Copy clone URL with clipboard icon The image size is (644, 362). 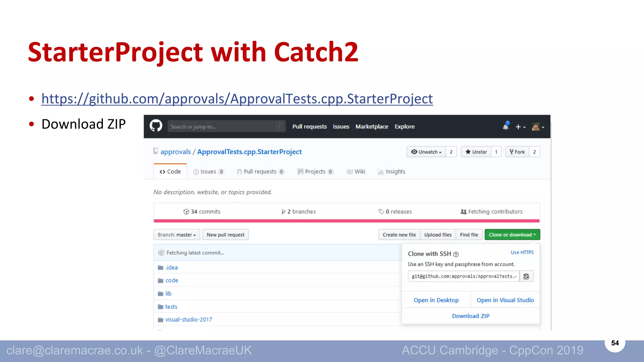[x=526, y=276]
